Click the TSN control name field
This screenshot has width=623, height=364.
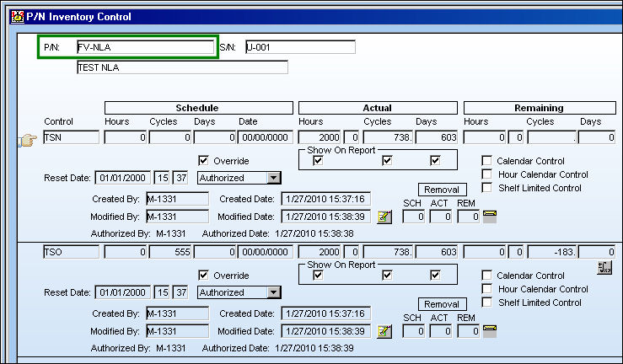(71, 137)
